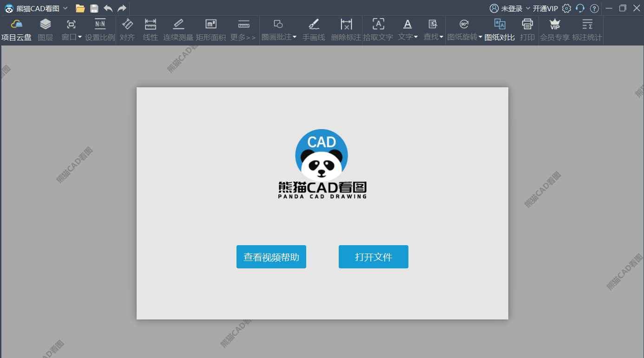Image resolution: width=644 pixels, height=358 pixels.
Task: Click the panda CAD logo image
Action: tap(322, 164)
